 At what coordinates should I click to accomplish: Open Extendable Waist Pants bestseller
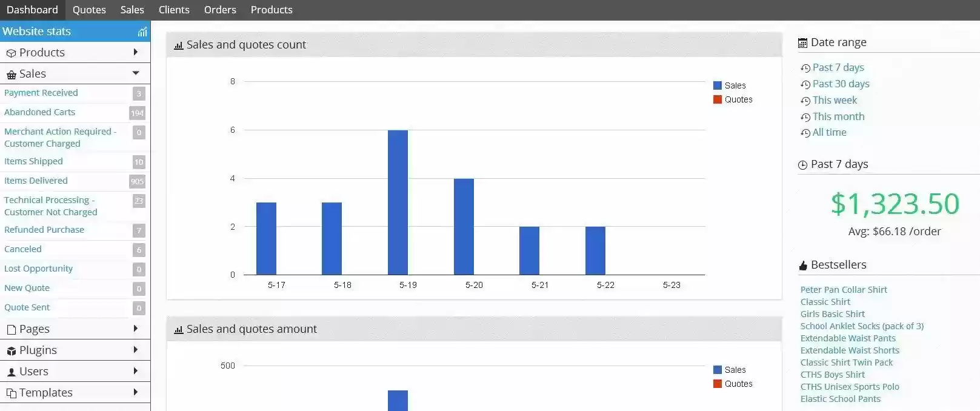848,338
